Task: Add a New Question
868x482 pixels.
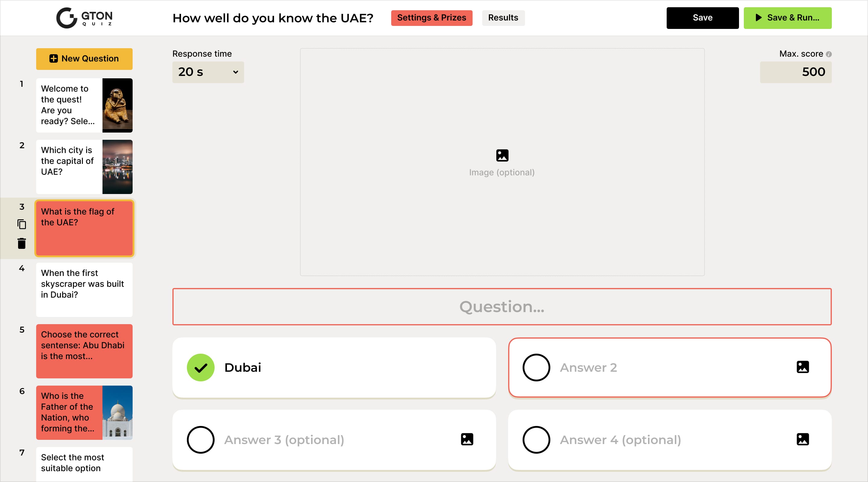Action: tap(84, 59)
